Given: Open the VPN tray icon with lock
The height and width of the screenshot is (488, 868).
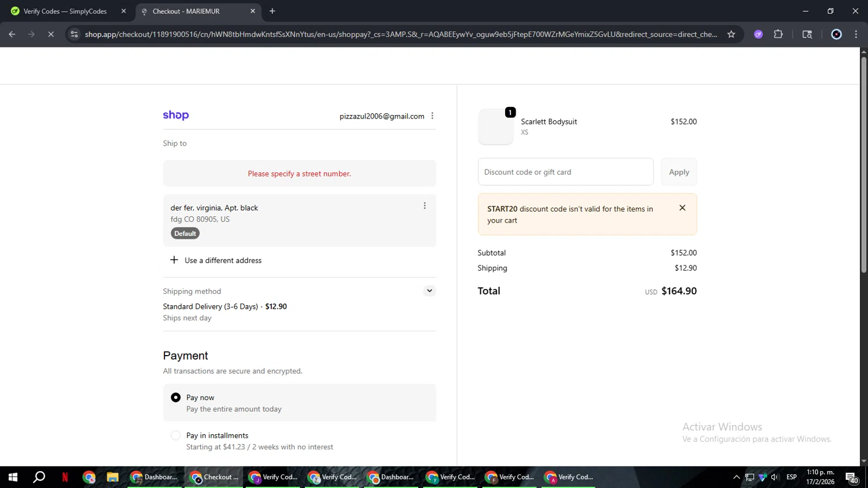Looking at the screenshot, I should 762,477.
